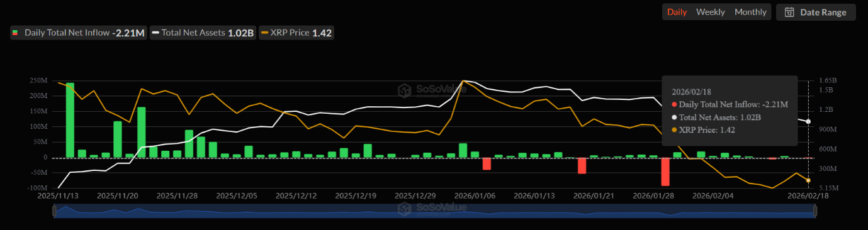Image resolution: width=868 pixels, height=230 pixels.
Task: Click the tall green bar at 2025/11/13
Action: [70, 120]
